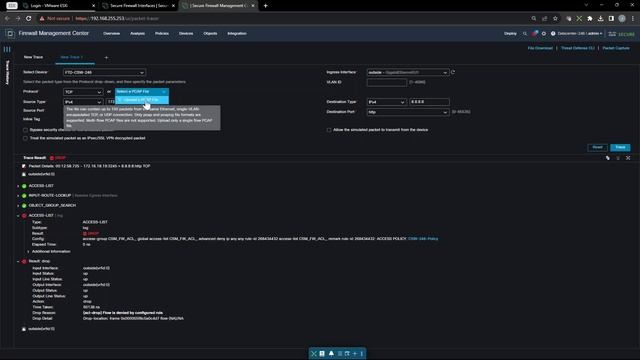
Task: Open the access policy link in Config row
Action: pos(423,239)
